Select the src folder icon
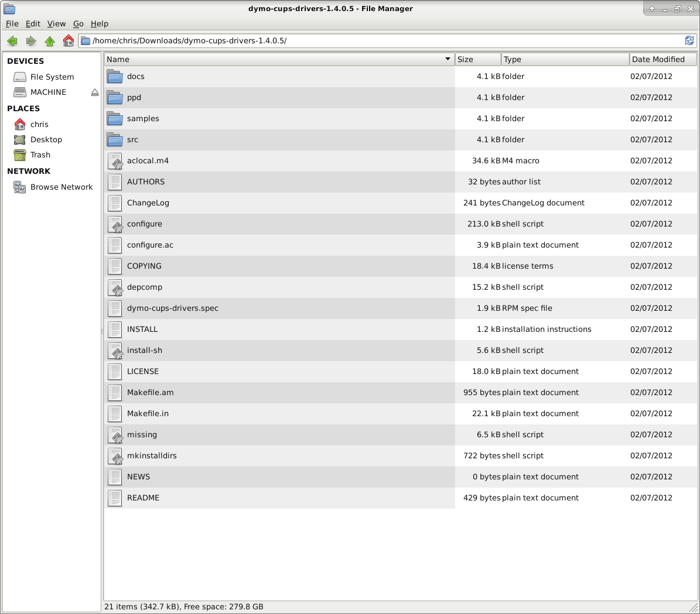 (x=115, y=139)
